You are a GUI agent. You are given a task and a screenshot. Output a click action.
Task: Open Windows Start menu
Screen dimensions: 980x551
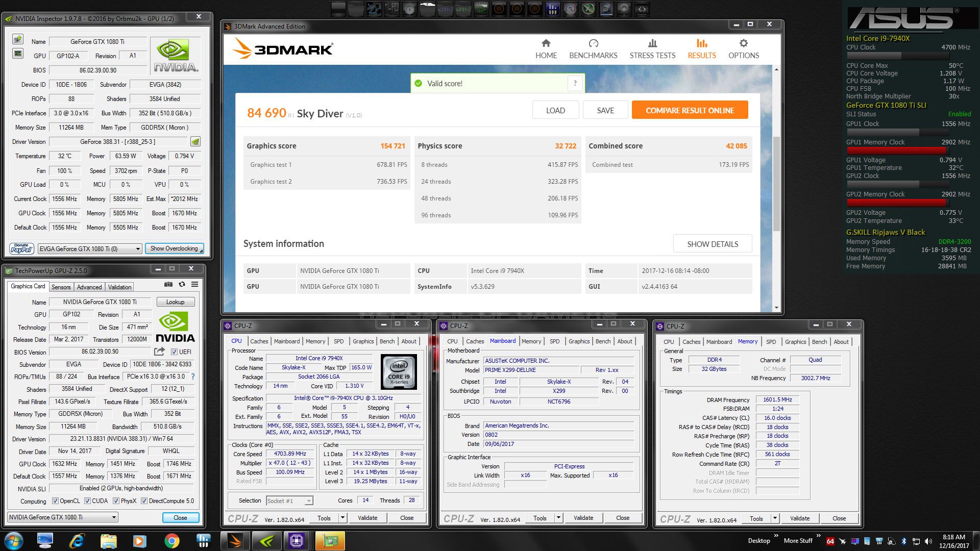pos(13,540)
